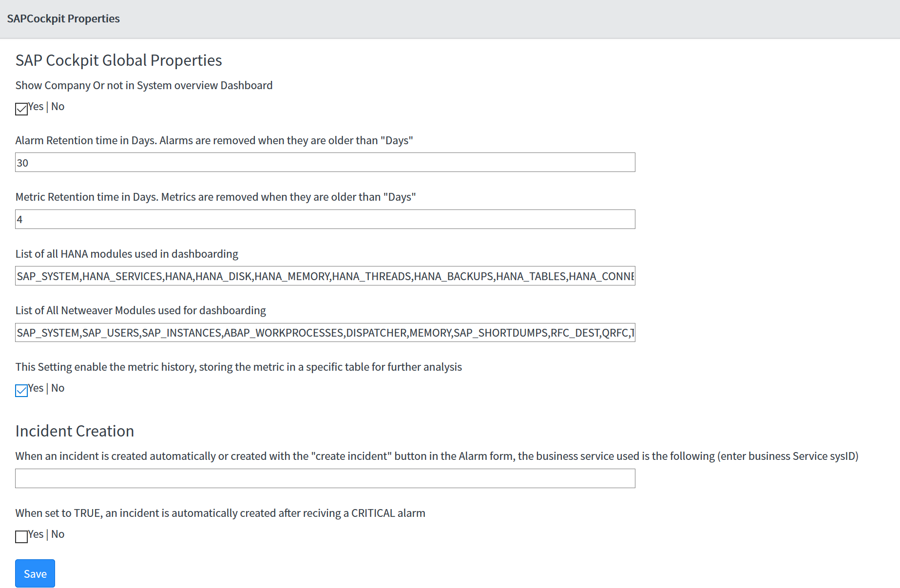Click the Metric Retention days input
This screenshot has height=588, width=900.
coord(325,219)
